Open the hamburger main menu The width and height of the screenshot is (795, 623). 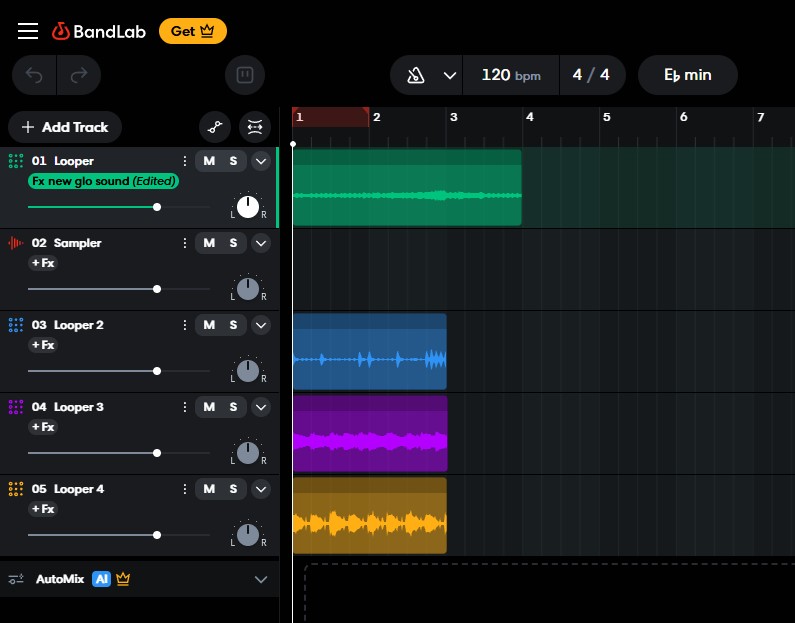[28, 31]
